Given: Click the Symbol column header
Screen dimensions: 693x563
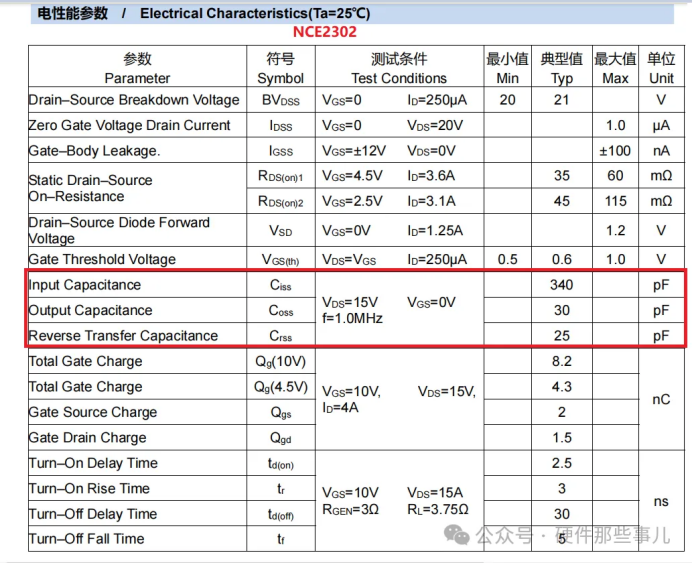Looking at the screenshot, I should pos(281,67).
